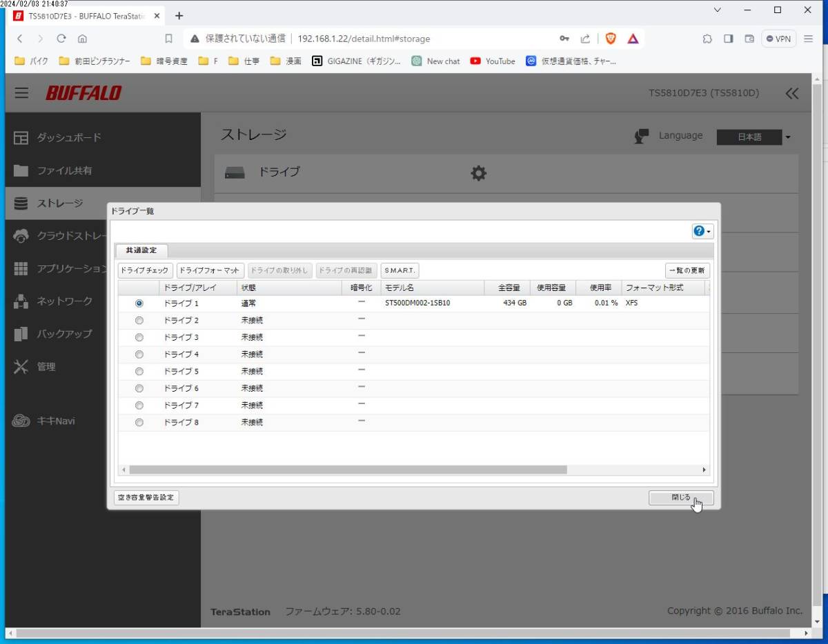Open a new browser tab

tap(179, 15)
